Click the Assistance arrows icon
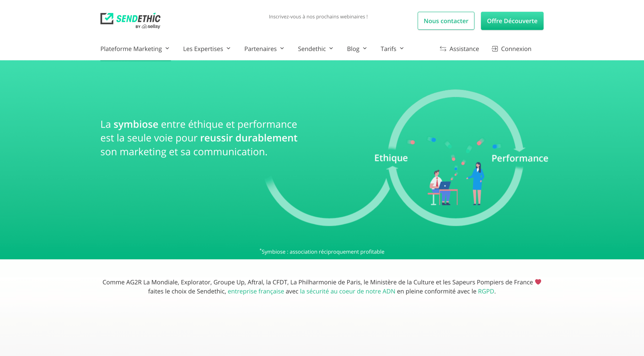This screenshot has width=644, height=356. [x=443, y=49]
